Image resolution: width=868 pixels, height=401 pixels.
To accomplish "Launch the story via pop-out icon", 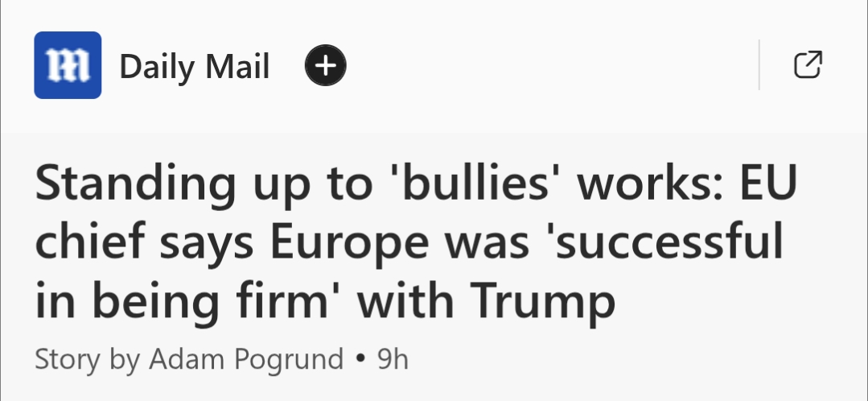I will pyautogui.click(x=808, y=65).
